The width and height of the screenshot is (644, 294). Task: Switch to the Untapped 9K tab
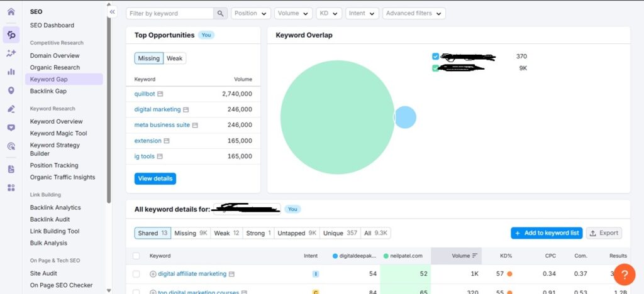tap(297, 233)
